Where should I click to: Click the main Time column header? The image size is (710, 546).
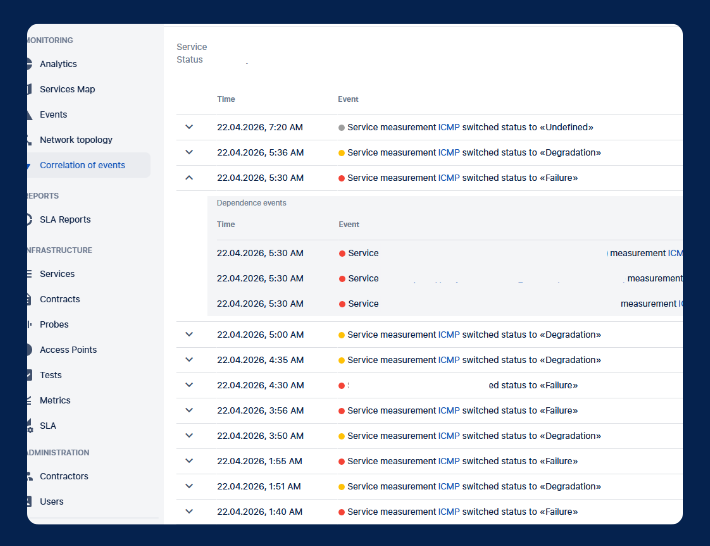[x=226, y=99]
